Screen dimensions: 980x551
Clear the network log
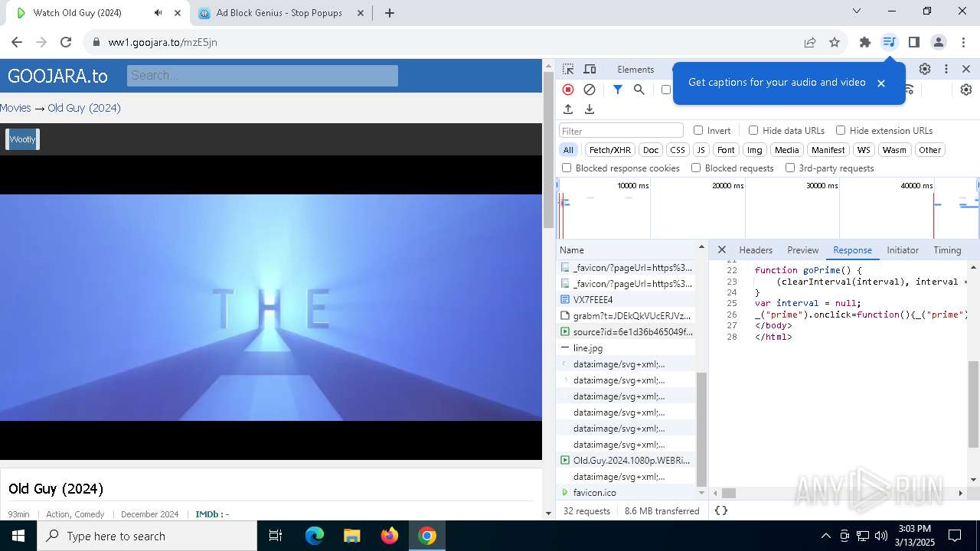590,90
